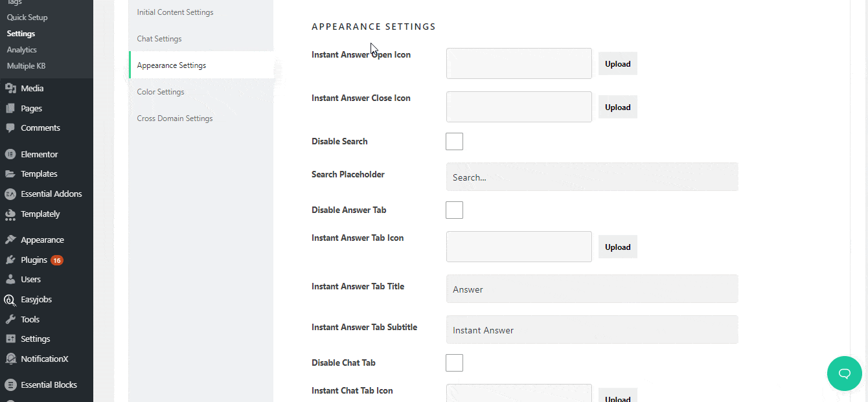Enable the Disable Answer Tab checkbox

pos(454,210)
